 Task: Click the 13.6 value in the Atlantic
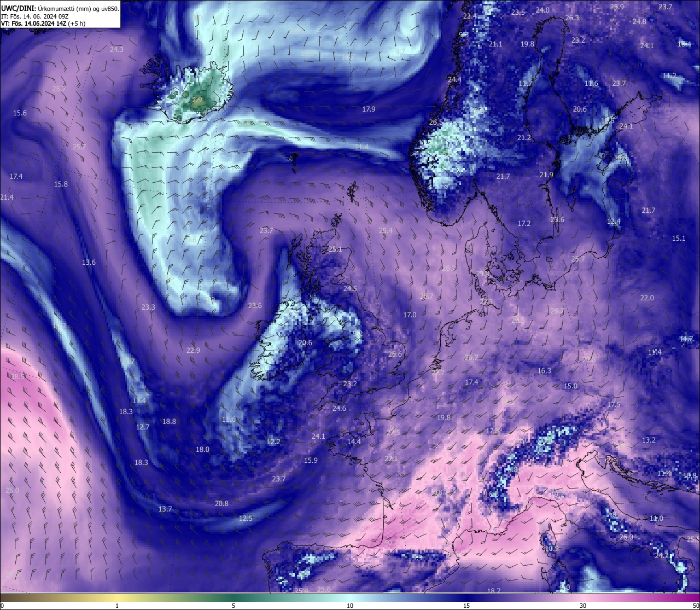pyautogui.click(x=89, y=262)
